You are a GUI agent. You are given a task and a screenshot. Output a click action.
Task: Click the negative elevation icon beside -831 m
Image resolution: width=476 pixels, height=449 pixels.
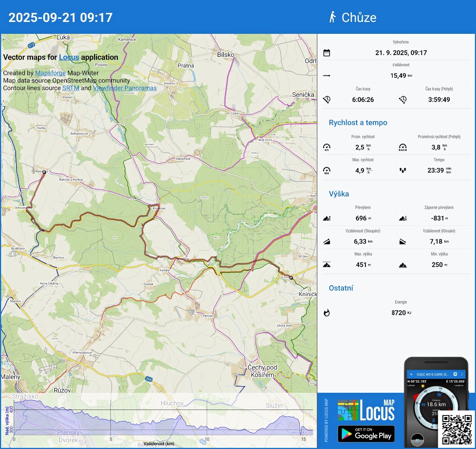(403, 218)
